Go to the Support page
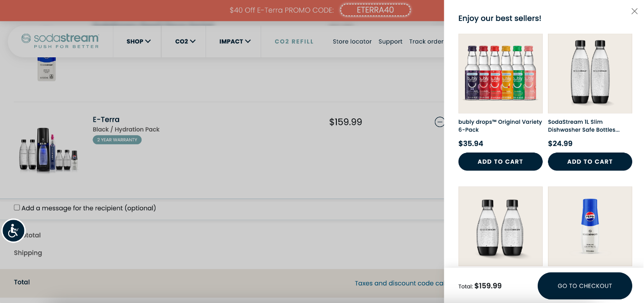 [x=390, y=41]
